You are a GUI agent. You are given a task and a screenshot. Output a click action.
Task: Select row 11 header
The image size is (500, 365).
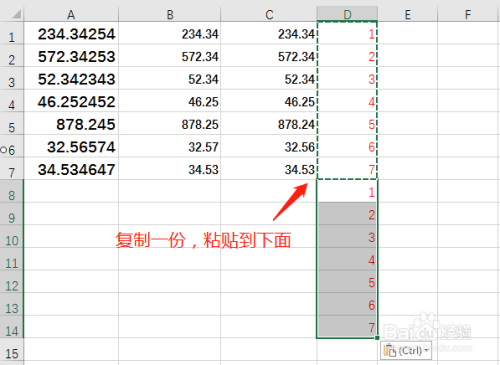(12, 260)
